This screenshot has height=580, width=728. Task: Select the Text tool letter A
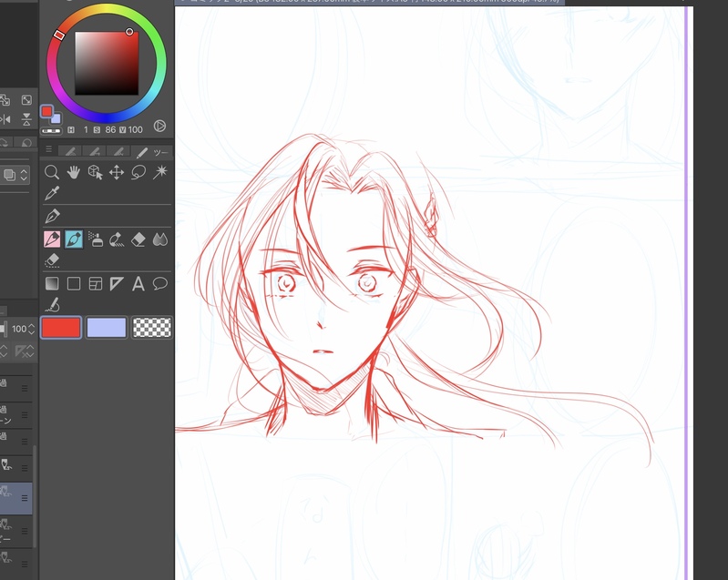[138, 283]
